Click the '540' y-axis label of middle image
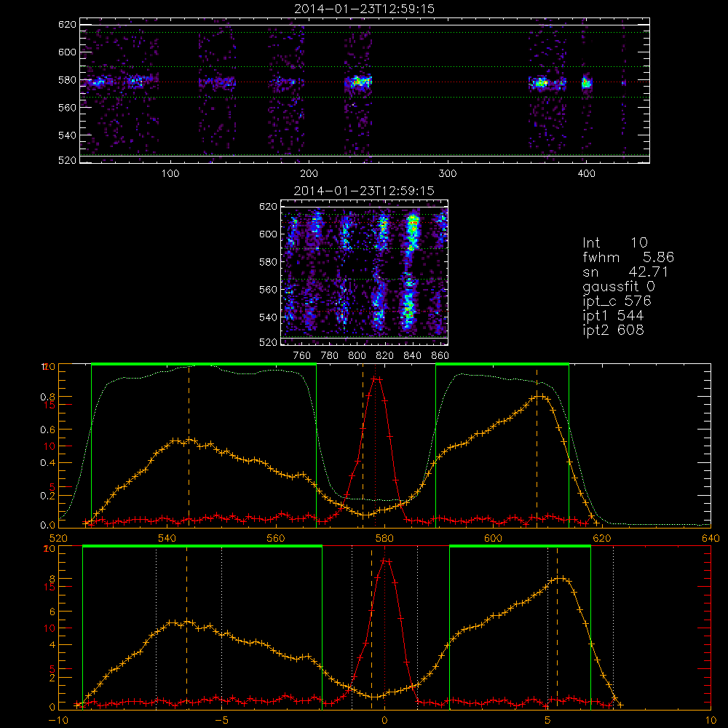This screenshot has height=728, width=728. tap(268, 317)
